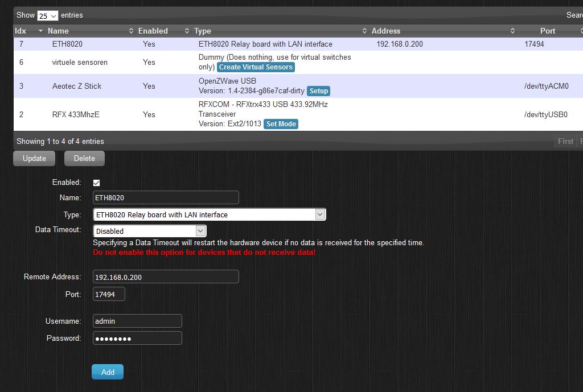Click Idx value 7 in the table
Image resolution: width=583 pixels, height=392 pixels.
[21, 44]
